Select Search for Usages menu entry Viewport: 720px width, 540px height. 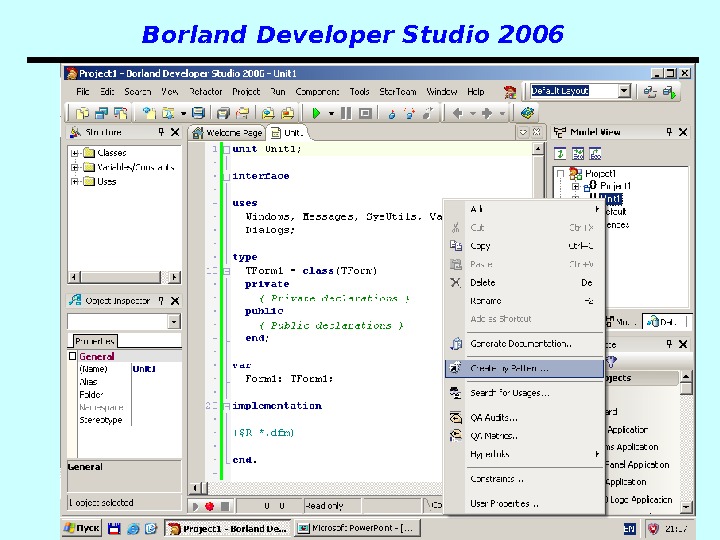coord(524,393)
